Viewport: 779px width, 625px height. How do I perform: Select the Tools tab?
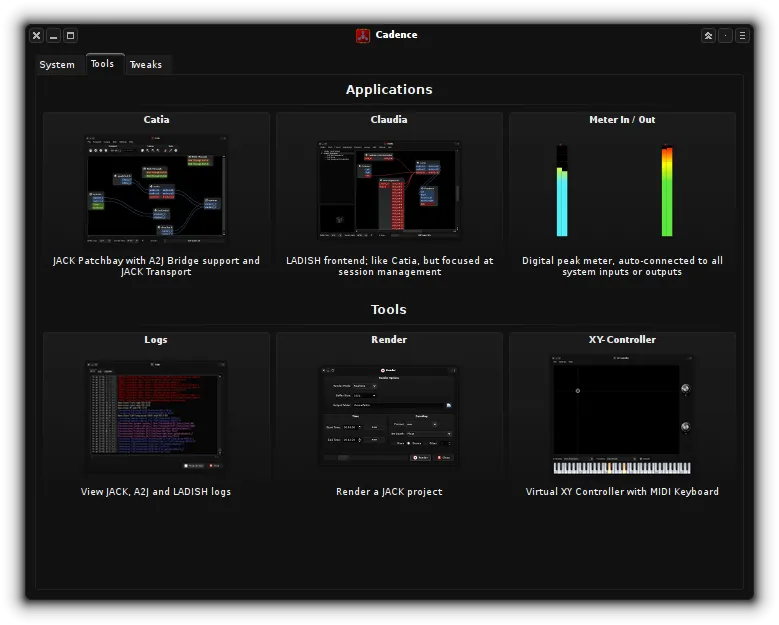coord(103,64)
